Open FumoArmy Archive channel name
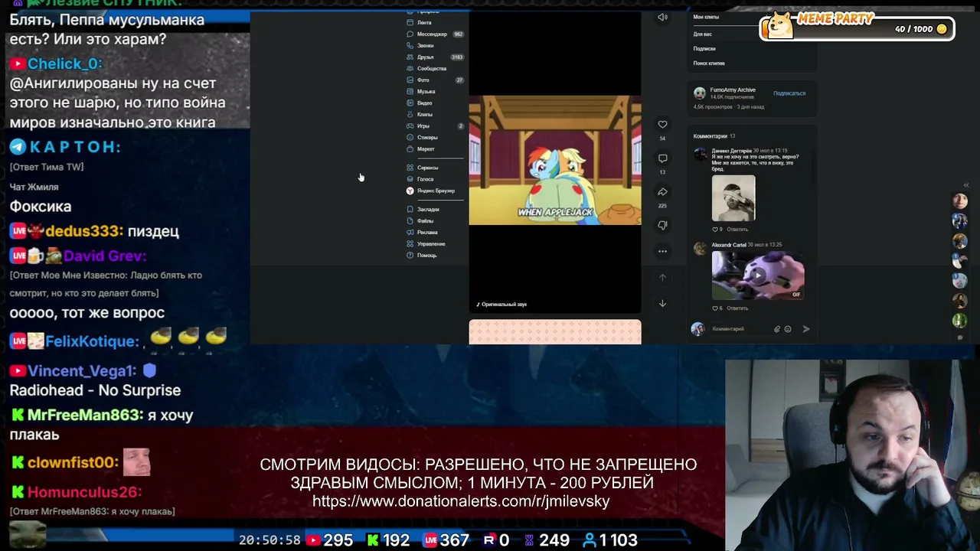Screen dimensions: 980x551 [733, 90]
